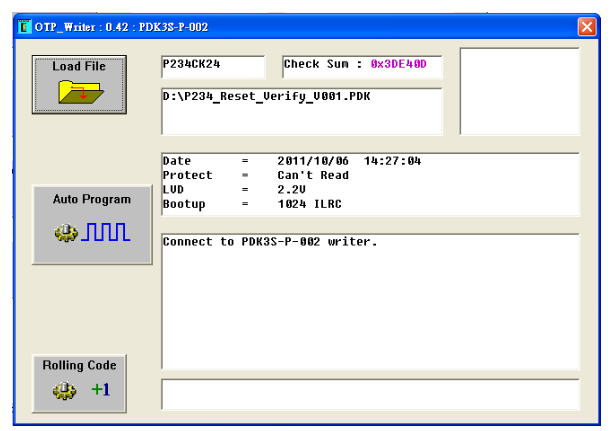Image resolution: width=615 pixels, height=431 pixels.
Task: Open the OTP_Writer title bar app icon
Action: (25, 25)
